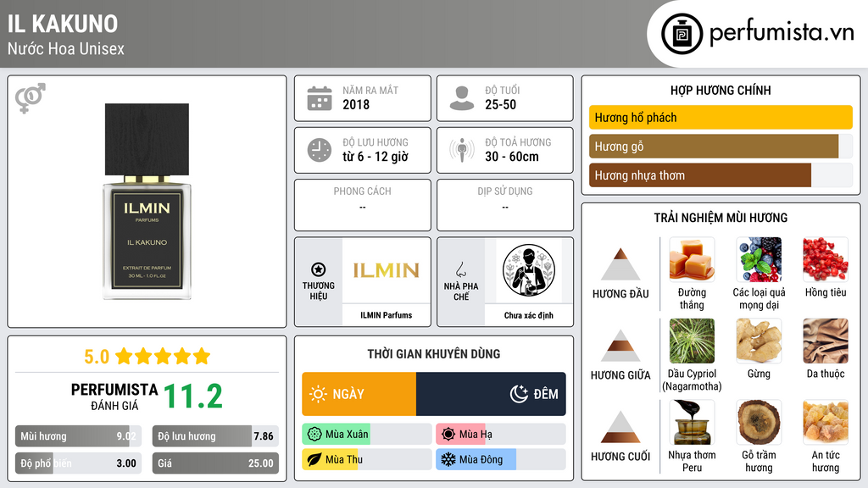Click the Độ phổ biến 3.00 score bar
This screenshot has width=868, height=488.
78,463
